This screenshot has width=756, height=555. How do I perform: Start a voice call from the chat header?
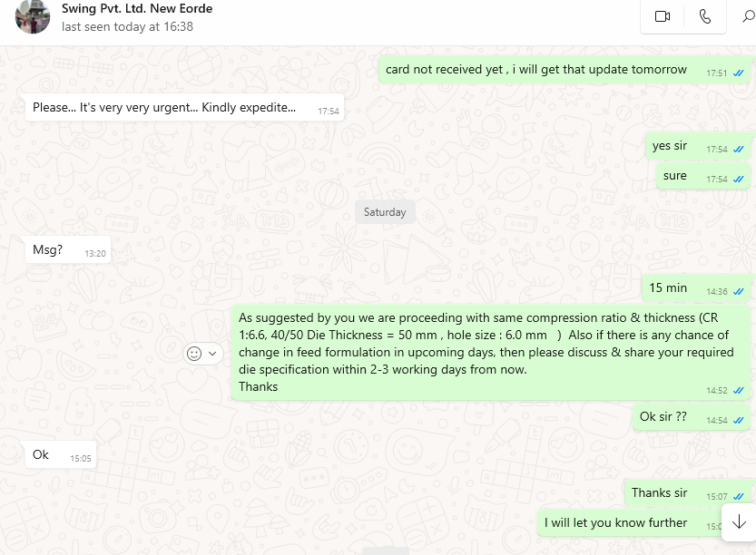705,16
